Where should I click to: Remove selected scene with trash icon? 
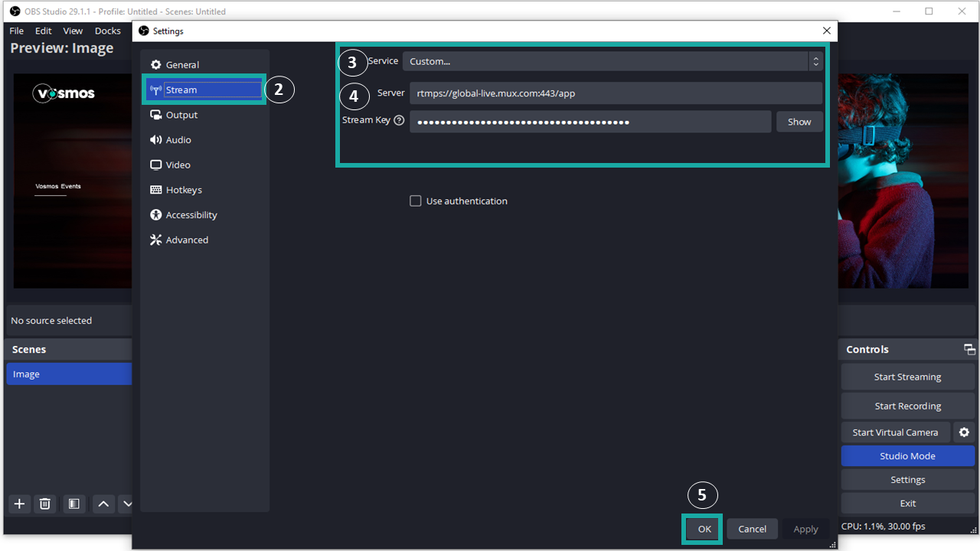(45, 504)
